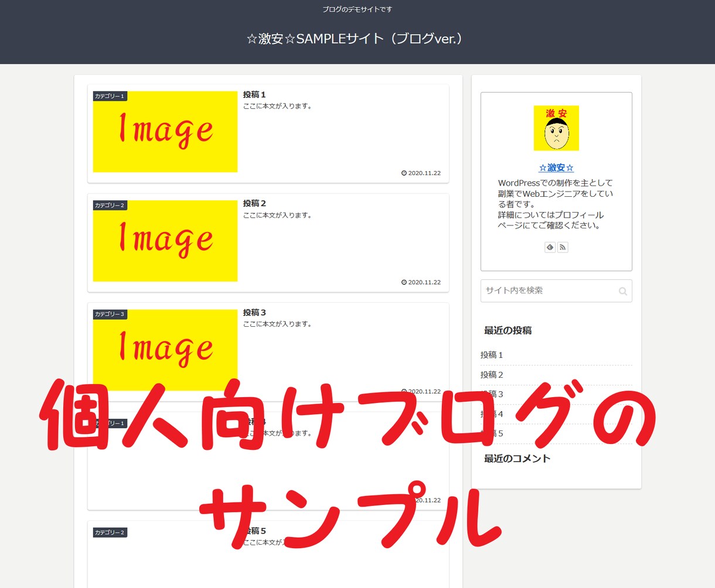Click the 最近のコメント widget heading
Image resolution: width=715 pixels, height=588 pixels.
(517, 459)
